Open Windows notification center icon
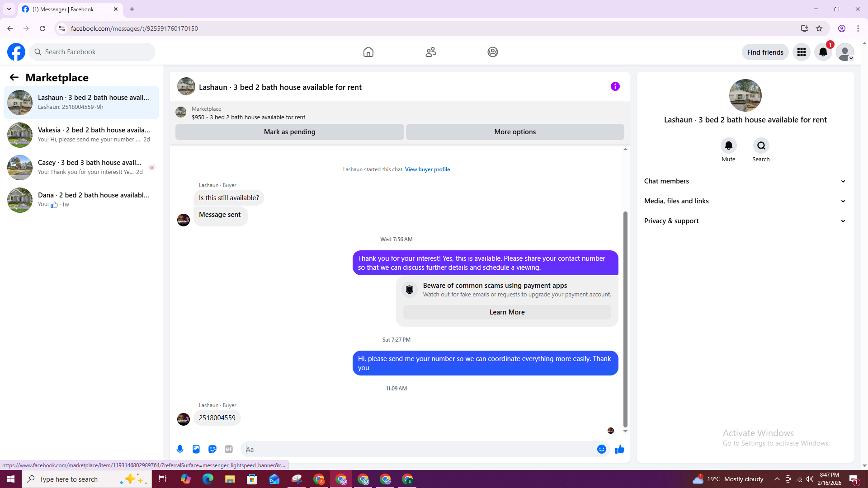 854,479
